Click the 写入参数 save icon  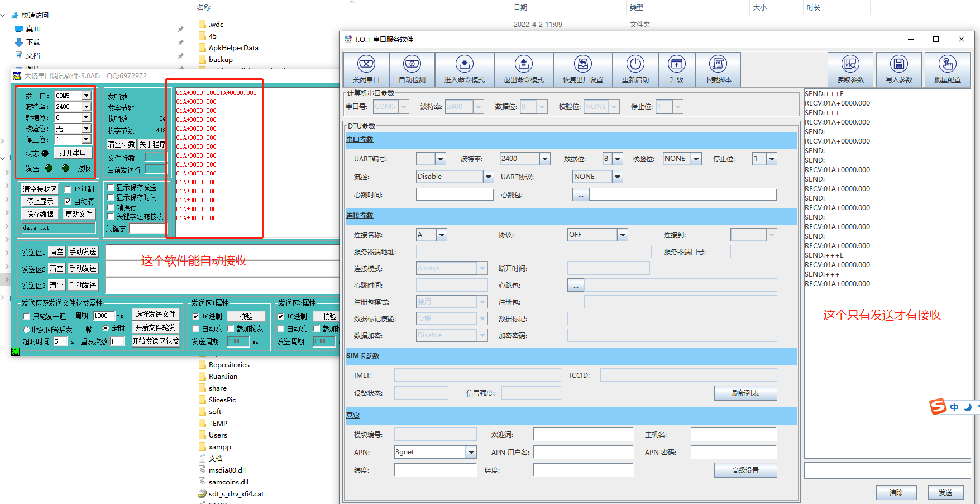[898, 64]
